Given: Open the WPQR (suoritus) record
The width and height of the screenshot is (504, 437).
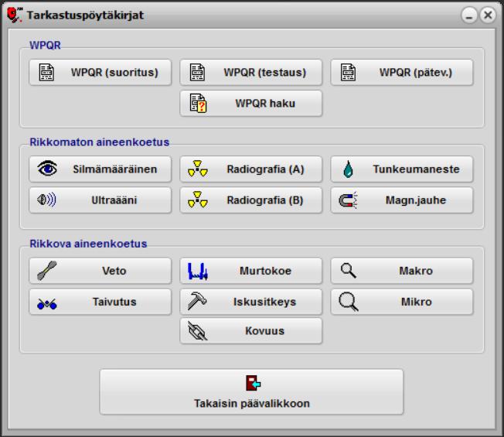Looking at the screenshot, I should (x=100, y=73).
